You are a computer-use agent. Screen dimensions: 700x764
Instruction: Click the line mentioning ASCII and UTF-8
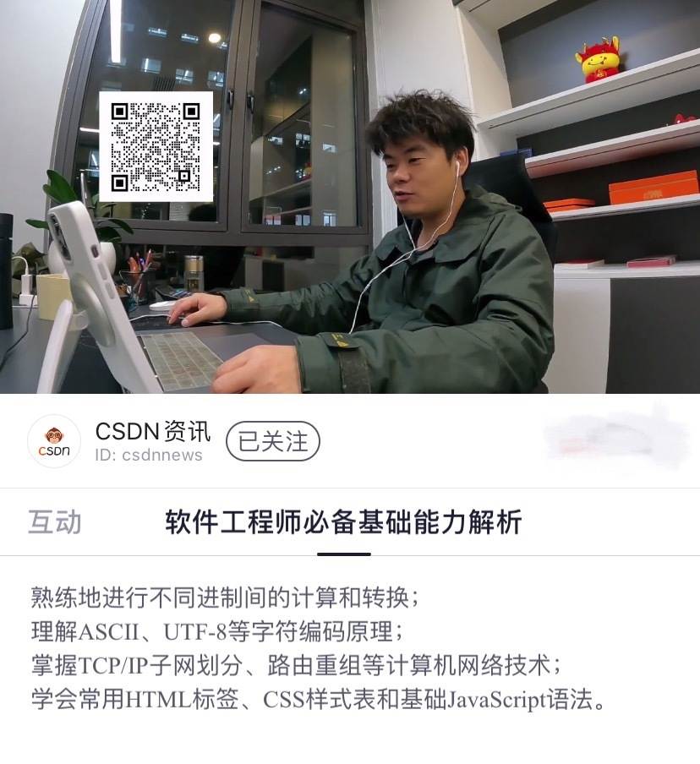[x=217, y=631]
